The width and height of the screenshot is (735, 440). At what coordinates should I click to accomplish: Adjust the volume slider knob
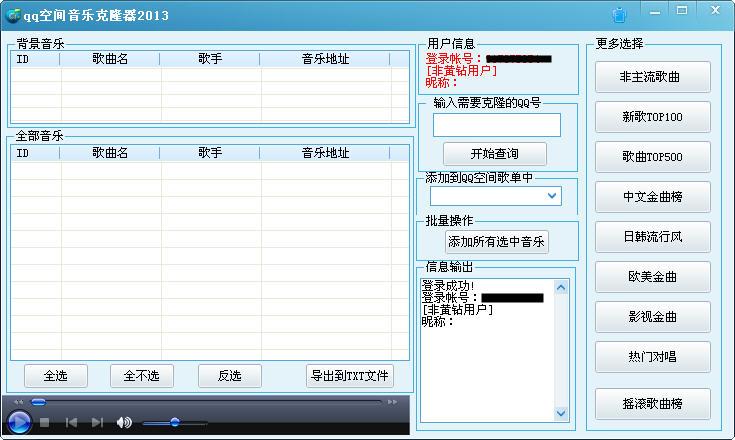175,422
